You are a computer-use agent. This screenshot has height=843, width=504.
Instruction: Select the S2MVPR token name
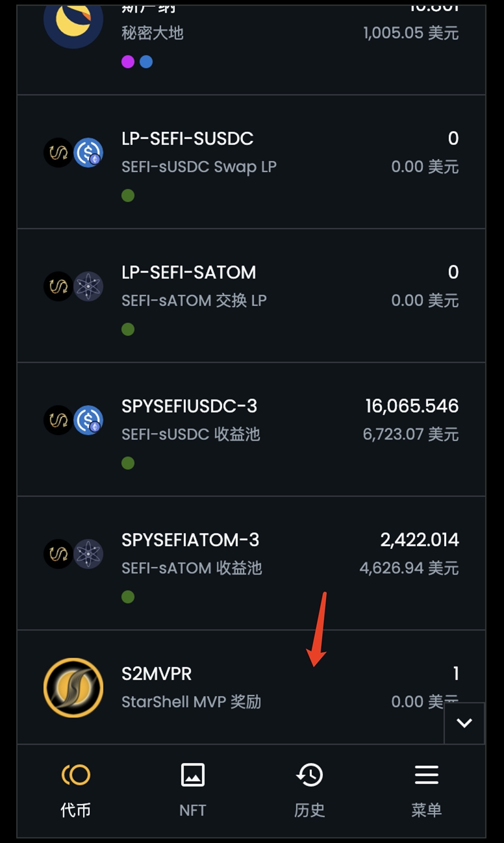(x=157, y=673)
